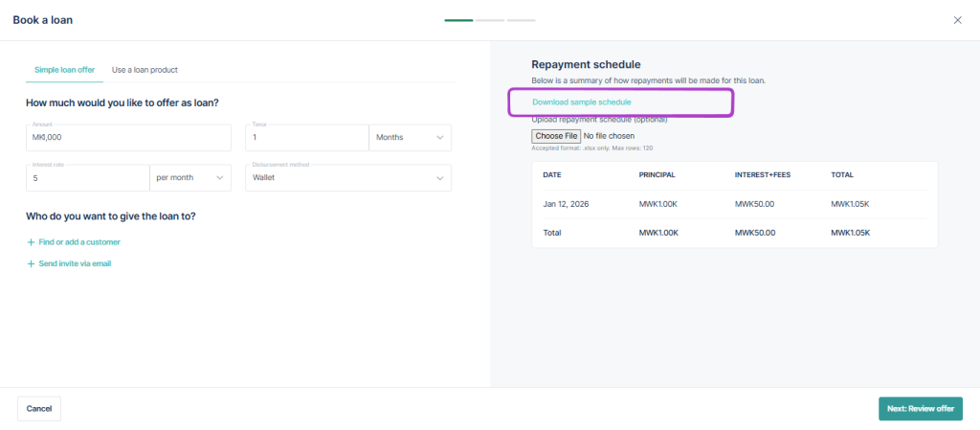Click the middle progress step indicator
Image resolution: width=980 pixels, height=430 pixels.
click(490, 20)
